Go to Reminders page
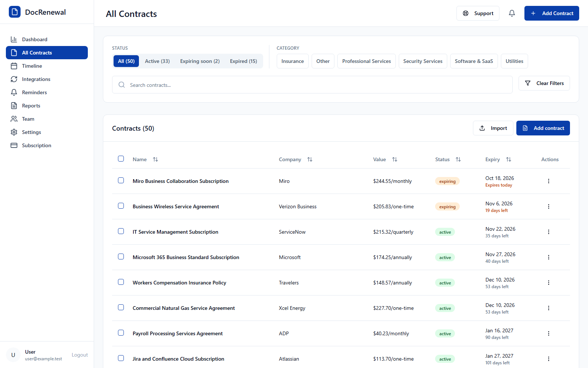This screenshot has height=368, width=588. 47,92
